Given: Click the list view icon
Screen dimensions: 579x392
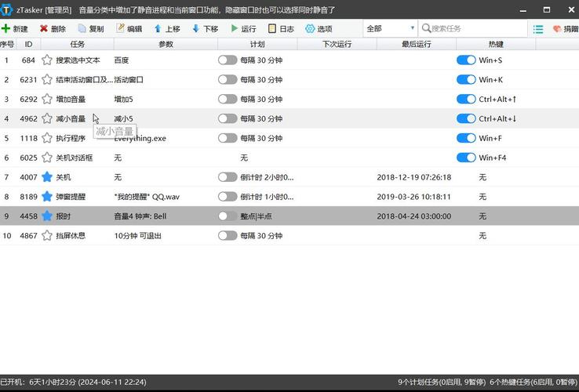Looking at the screenshot, I should coord(538,29).
